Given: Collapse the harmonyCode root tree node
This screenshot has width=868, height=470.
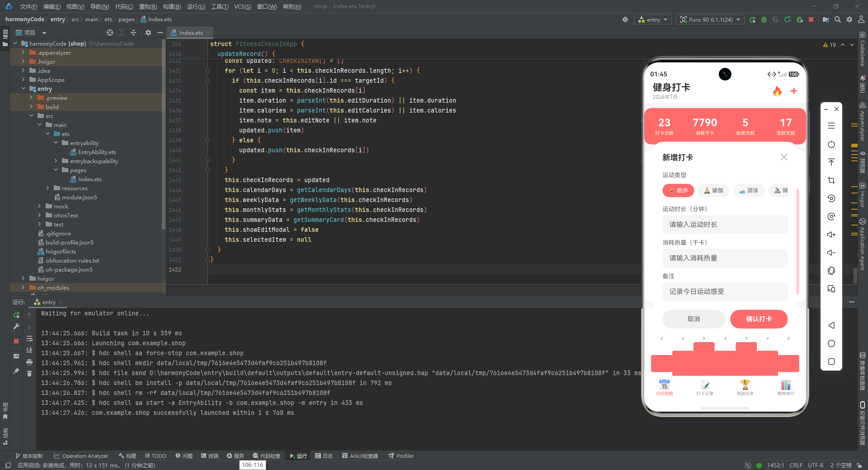Looking at the screenshot, I should 15,43.
